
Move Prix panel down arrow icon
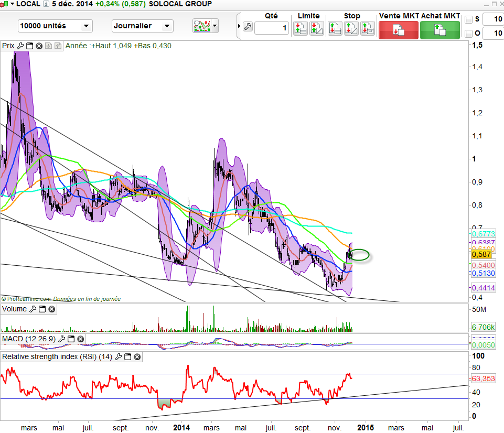click(x=49, y=46)
